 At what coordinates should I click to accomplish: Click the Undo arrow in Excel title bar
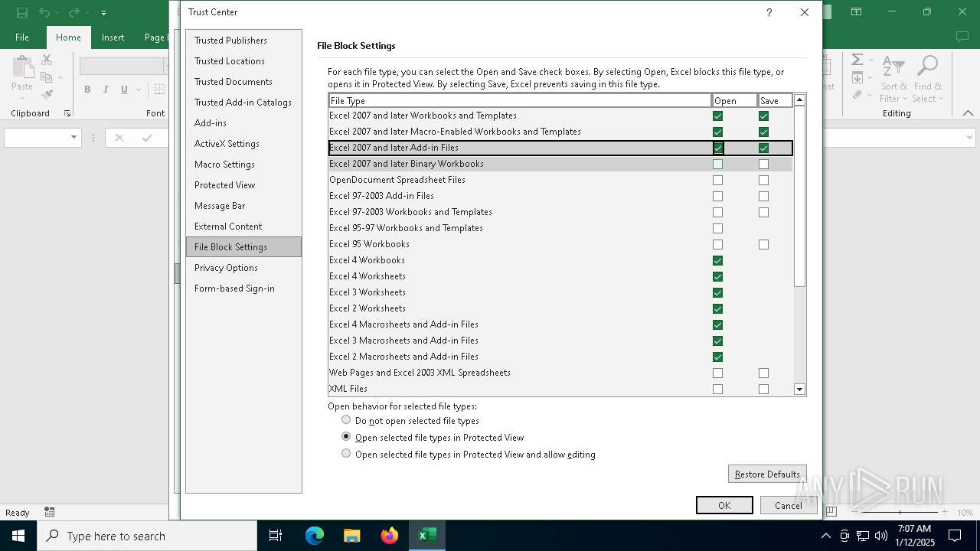coord(44,12)
